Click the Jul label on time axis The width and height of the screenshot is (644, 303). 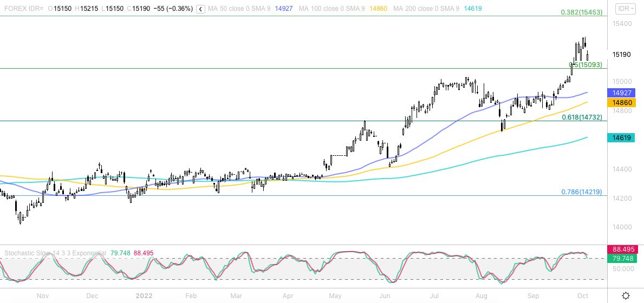point(435,295)
